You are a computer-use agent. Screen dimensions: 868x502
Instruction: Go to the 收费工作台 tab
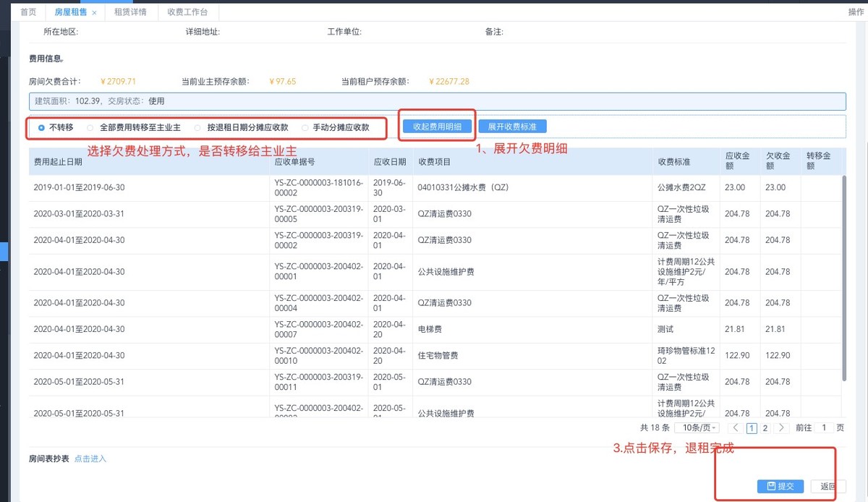[x=187, y=12]
